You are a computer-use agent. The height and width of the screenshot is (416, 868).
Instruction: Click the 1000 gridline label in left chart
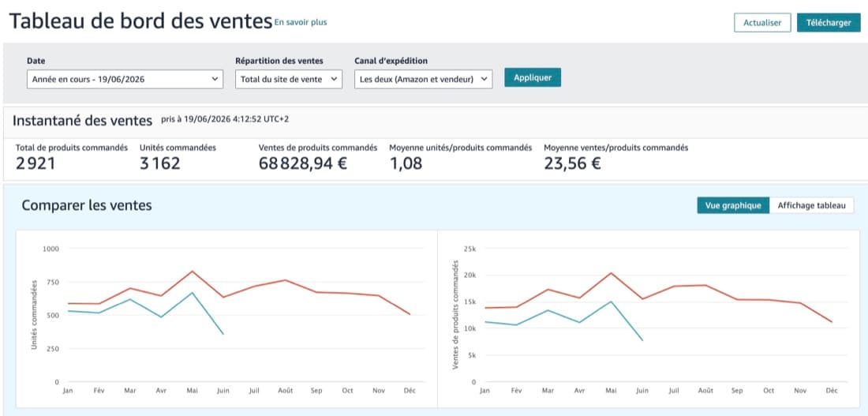(51, 249)
